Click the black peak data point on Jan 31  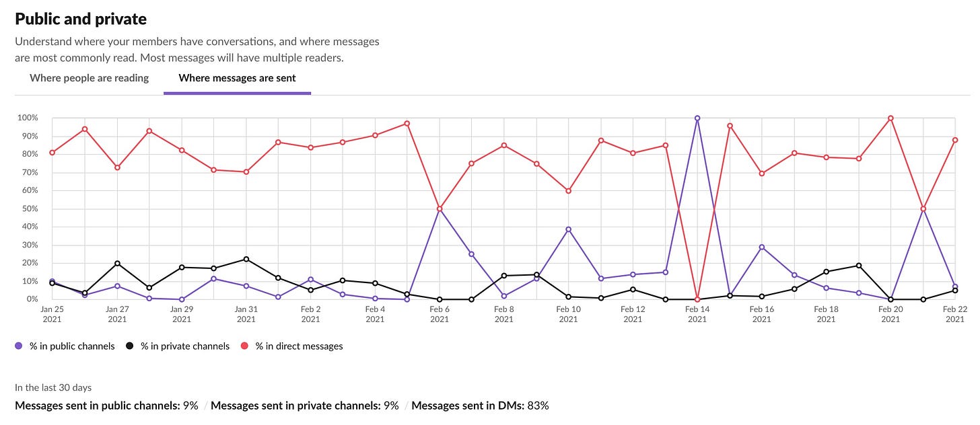246,258
